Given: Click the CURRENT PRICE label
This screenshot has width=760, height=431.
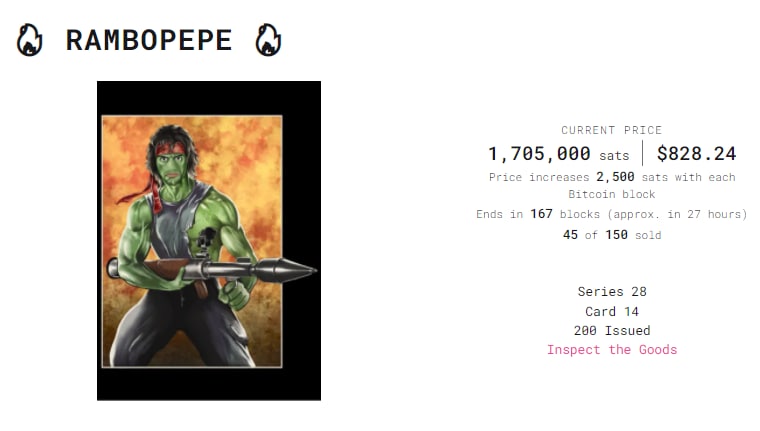Looking at the screenshot, I should 611,130.
